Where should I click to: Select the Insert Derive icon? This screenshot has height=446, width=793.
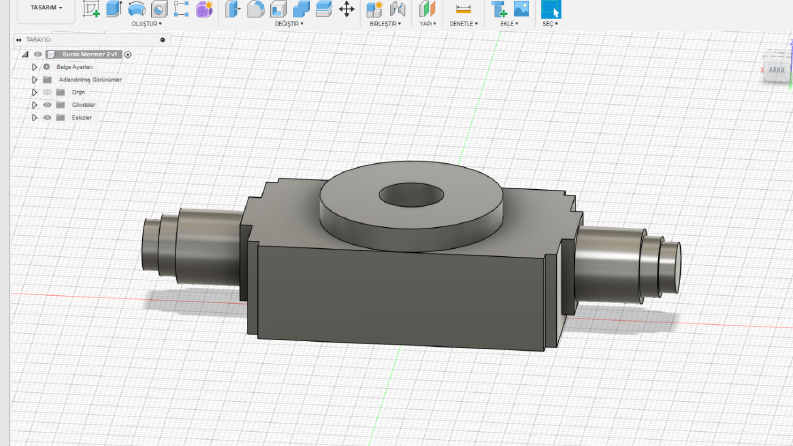(x=499, y=9)
